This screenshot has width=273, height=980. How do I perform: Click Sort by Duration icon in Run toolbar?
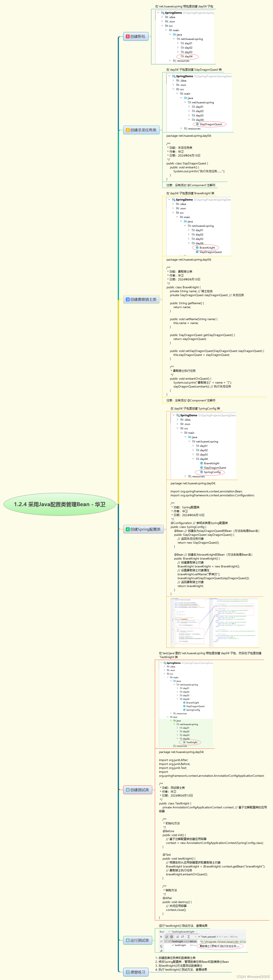183,937
